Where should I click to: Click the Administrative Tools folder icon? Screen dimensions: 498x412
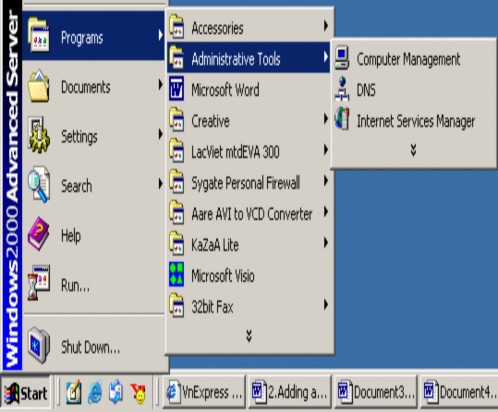tap(176, 57)
